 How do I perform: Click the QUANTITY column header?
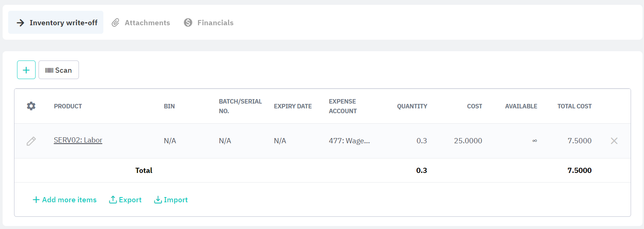[412, 106]
